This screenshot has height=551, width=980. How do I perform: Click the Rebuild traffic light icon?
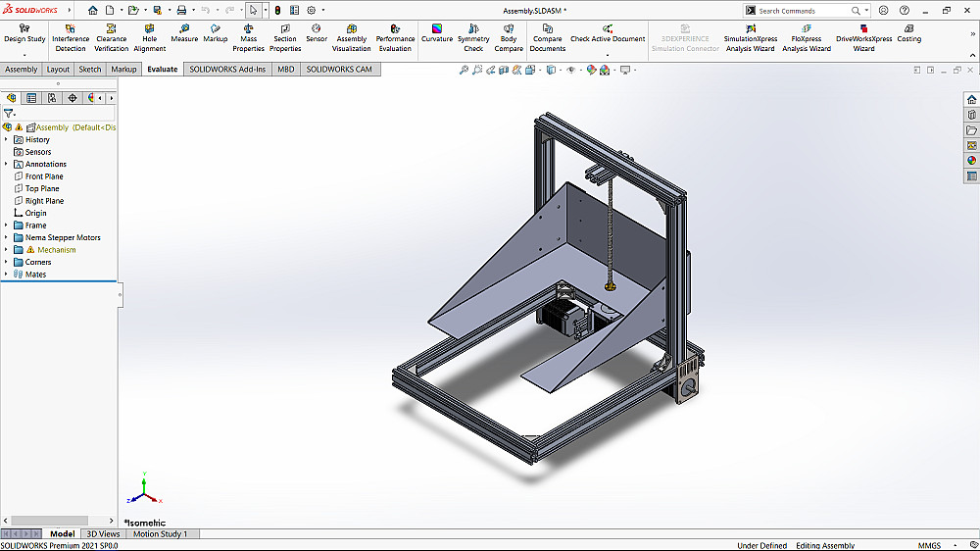tap(276, 10)
